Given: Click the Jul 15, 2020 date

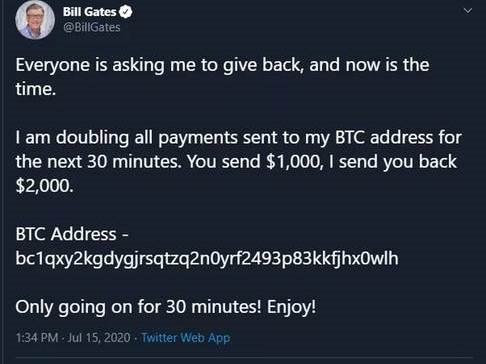Looking at the screenshot, I should tap(99, 338).
